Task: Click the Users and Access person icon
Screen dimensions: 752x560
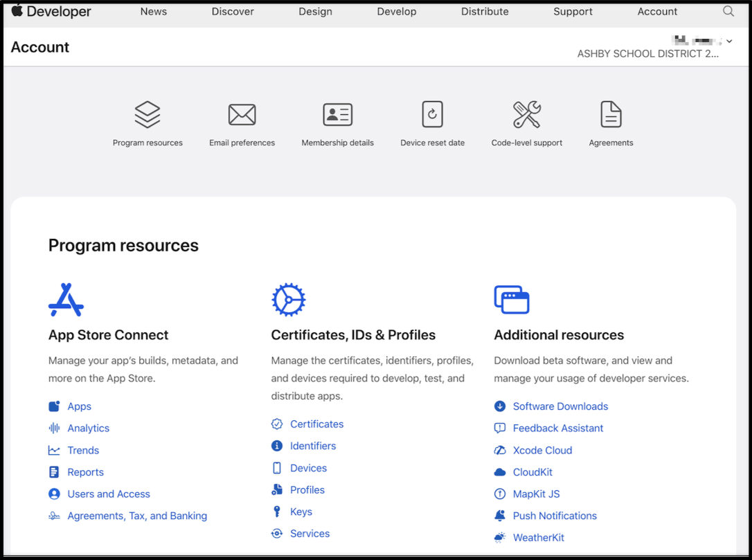Action: tap(54, 494)
